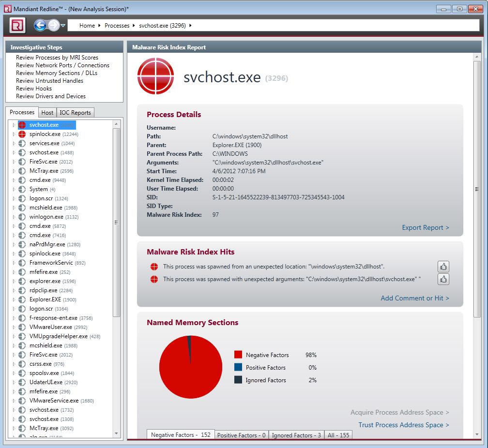Click the MRI icon beside McTray.exe (2596)
The image size is (488, 448).
coord(22,171)
